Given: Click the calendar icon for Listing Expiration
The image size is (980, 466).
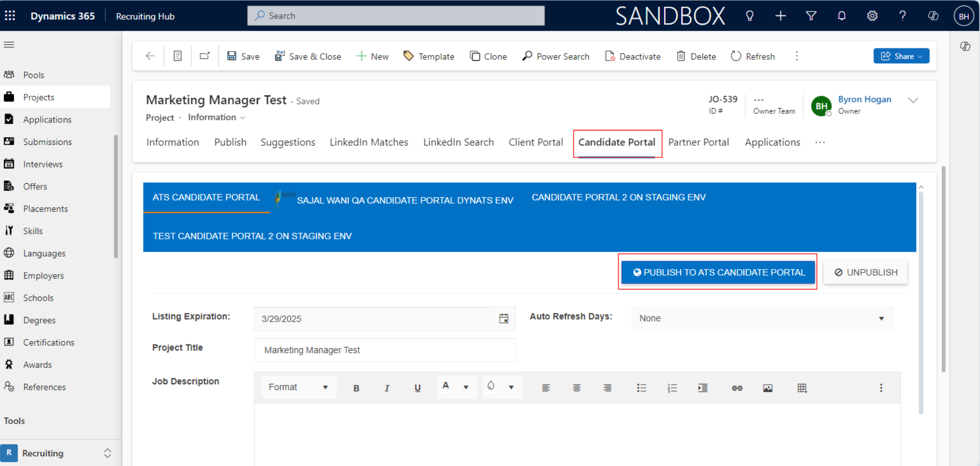Looking at the screenshot, I should (504, 318).
